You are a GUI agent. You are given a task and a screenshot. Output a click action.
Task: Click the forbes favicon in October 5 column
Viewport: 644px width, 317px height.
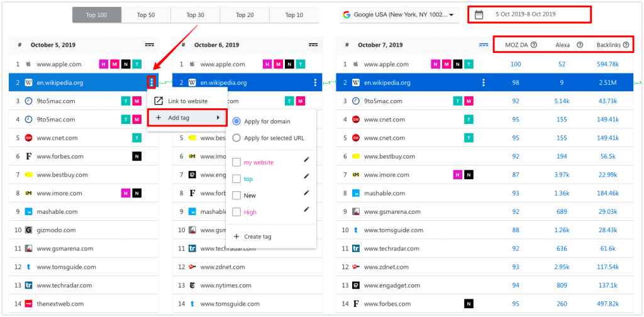pos(28,157)
